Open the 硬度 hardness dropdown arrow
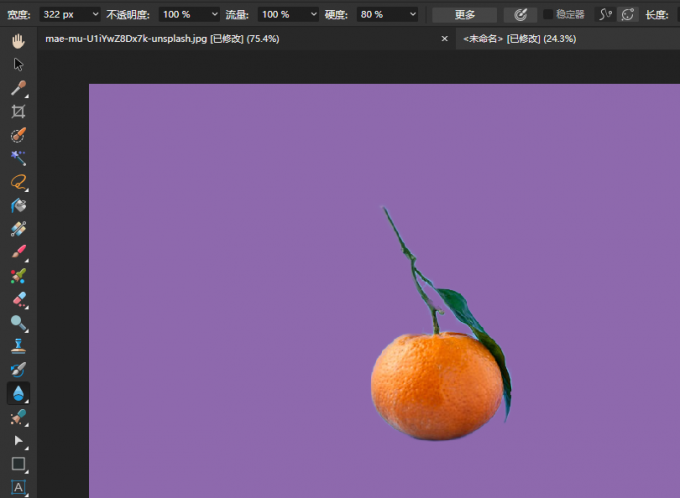The image size is (680, 498). tap(413, 14)
